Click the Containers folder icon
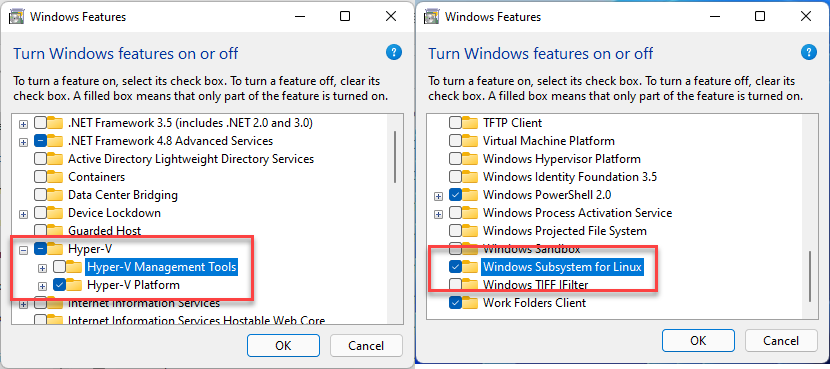This screenshot has height=369, width=830. [56, 176]
